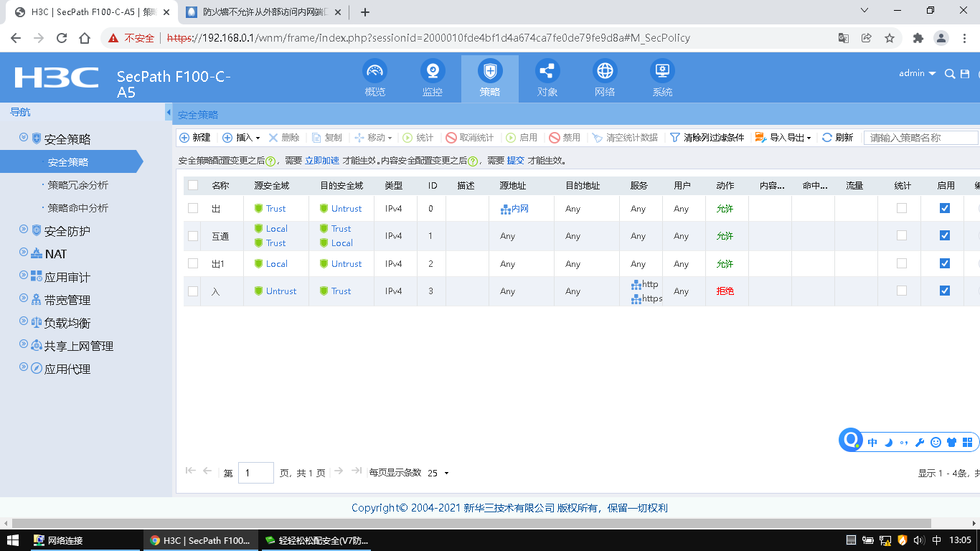
Task: Click the 新建 new policy button
Action: click(195, 138)
